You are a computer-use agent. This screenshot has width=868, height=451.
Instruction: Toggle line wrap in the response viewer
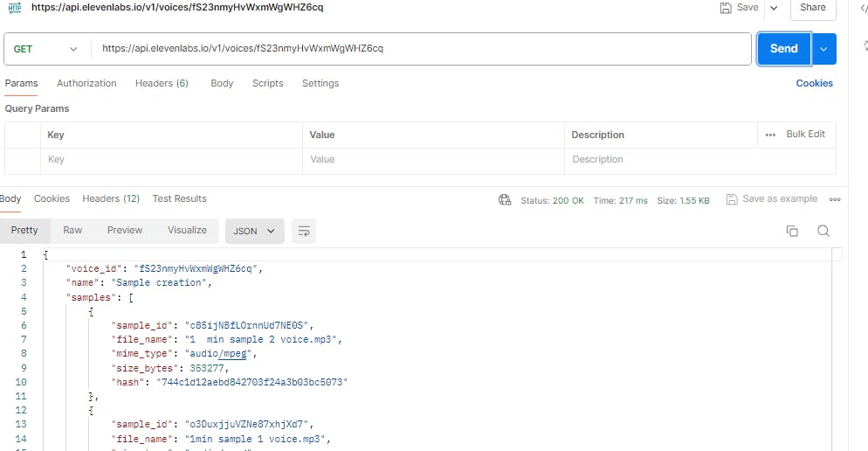coord(304,231)
